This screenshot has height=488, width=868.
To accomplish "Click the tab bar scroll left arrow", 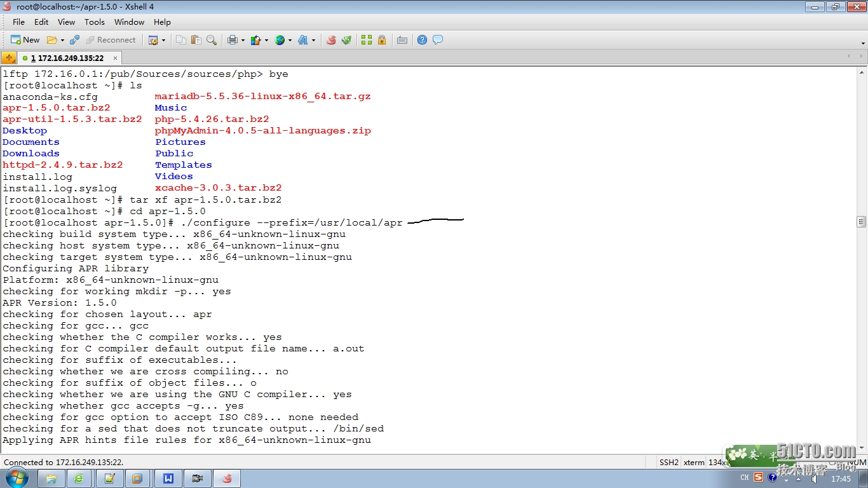I will (x=849, y=57).
